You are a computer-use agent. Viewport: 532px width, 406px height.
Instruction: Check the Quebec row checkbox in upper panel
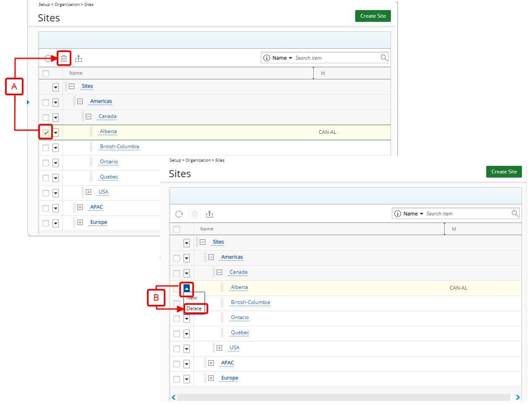[46, 178]
